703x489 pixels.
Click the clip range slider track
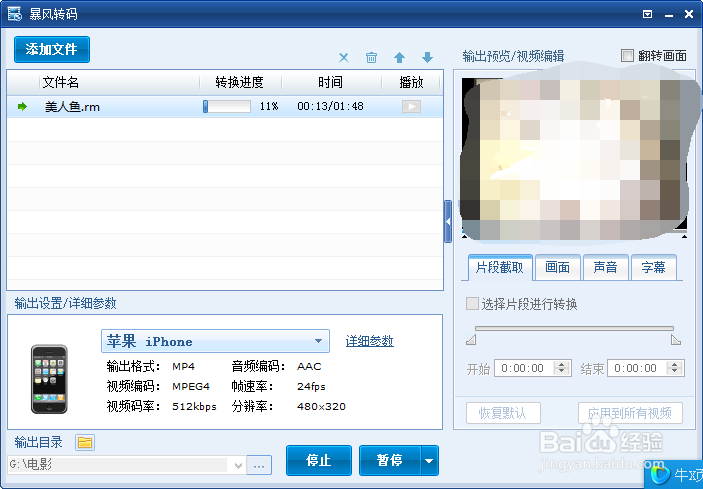coord(574,329)
